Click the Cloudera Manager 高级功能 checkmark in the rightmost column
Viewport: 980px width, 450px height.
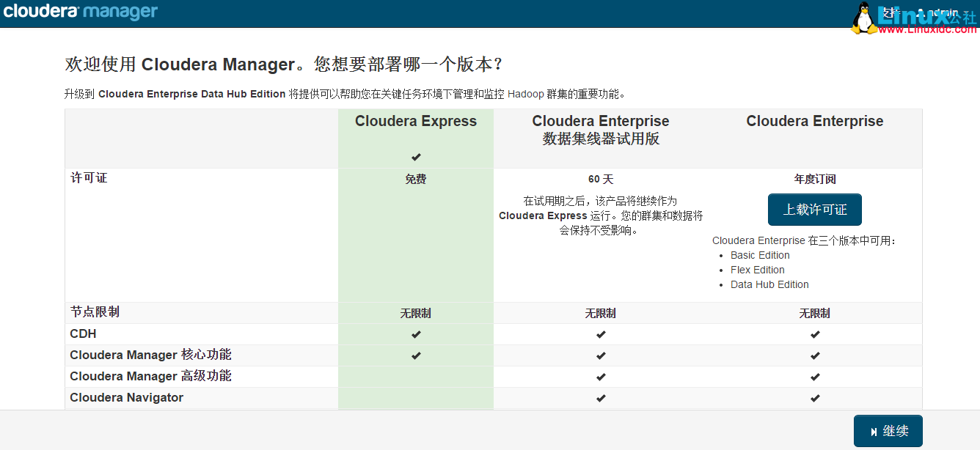coord(815,377)
